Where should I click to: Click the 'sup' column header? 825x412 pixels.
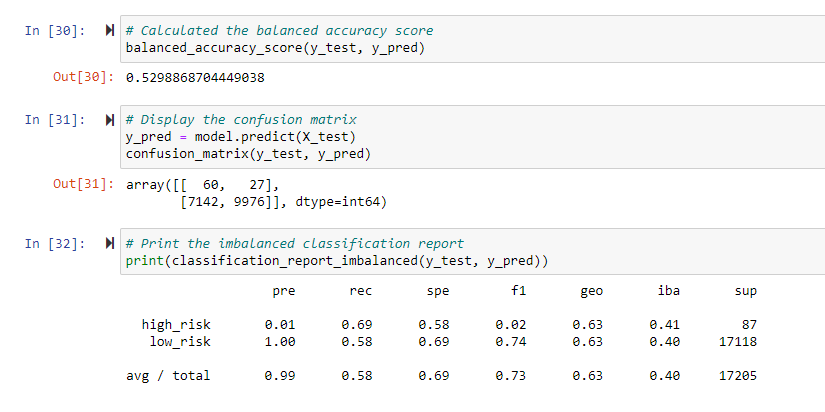[x=746, y=292]
